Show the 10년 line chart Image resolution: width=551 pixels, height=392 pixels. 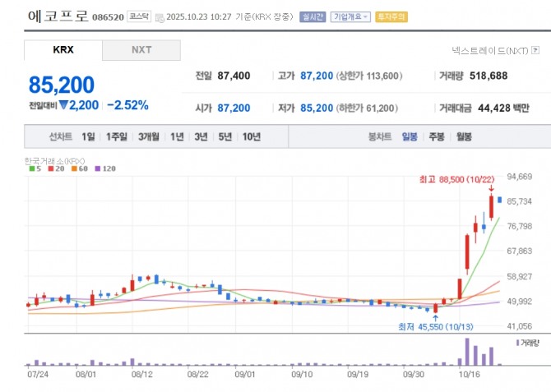[x=252, y=137]
